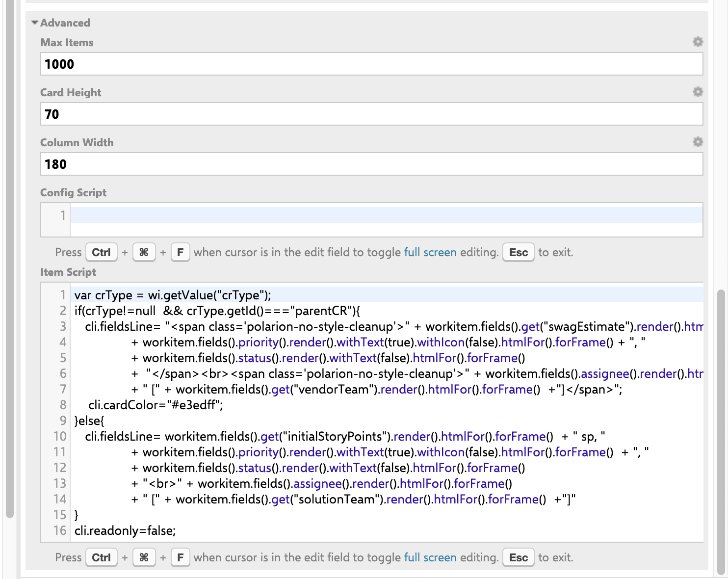Viewport: 728px width, 579px height.
Task: Click the right vertical scrollbar thumb
Action: 721,432
